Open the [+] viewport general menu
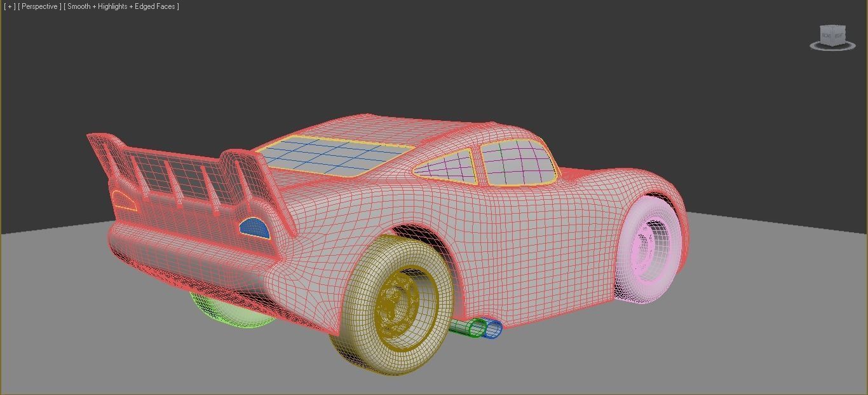 pos(9,6)
